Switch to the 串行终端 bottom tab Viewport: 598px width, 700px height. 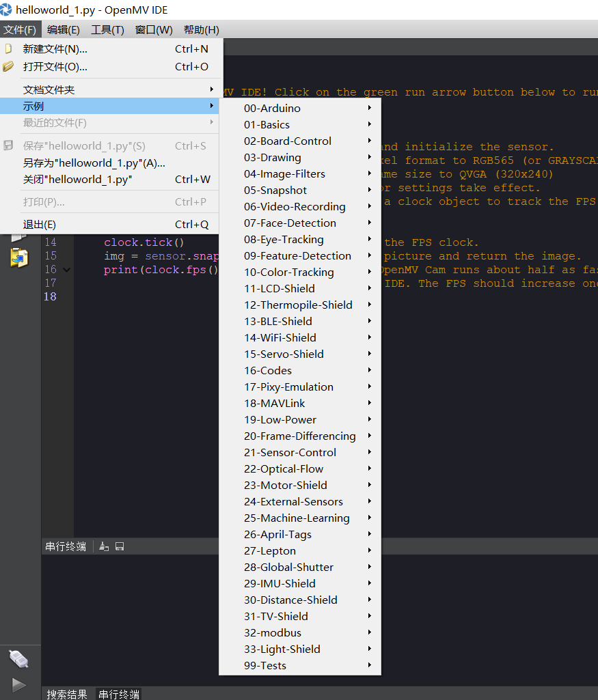pyautogui.click(x=119, y=695)
